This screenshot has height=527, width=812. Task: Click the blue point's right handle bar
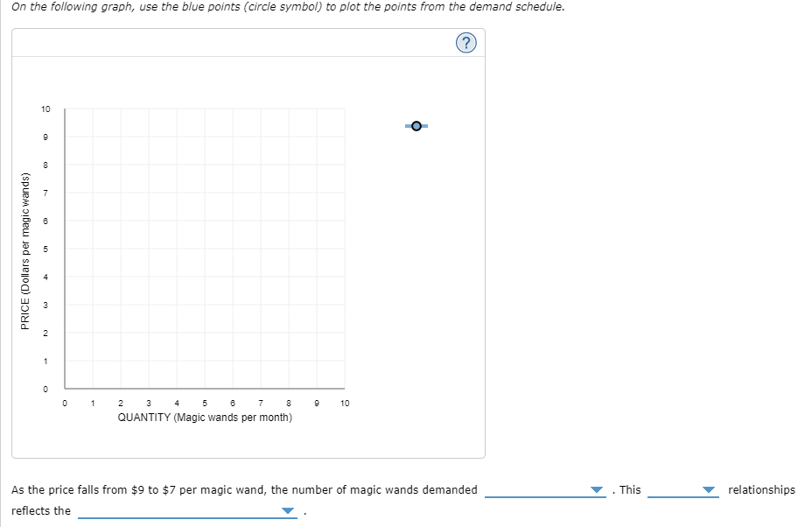pos(425,125)
